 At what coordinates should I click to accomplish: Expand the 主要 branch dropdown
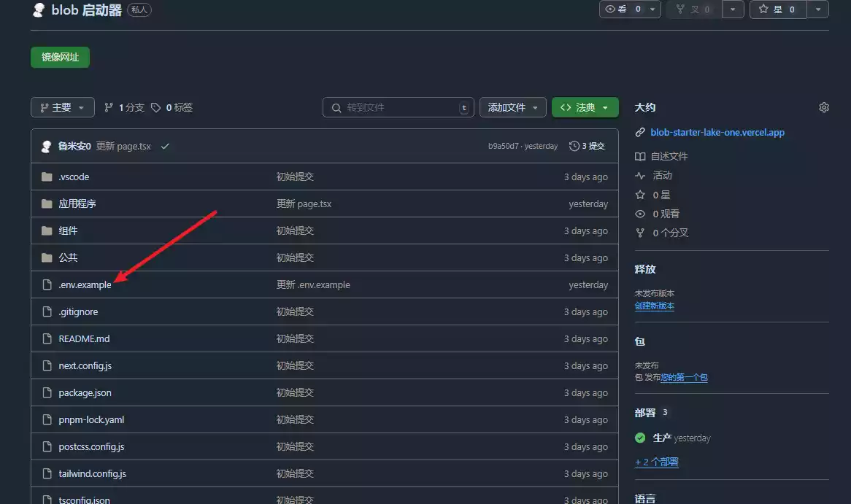(x=63, y=107)
